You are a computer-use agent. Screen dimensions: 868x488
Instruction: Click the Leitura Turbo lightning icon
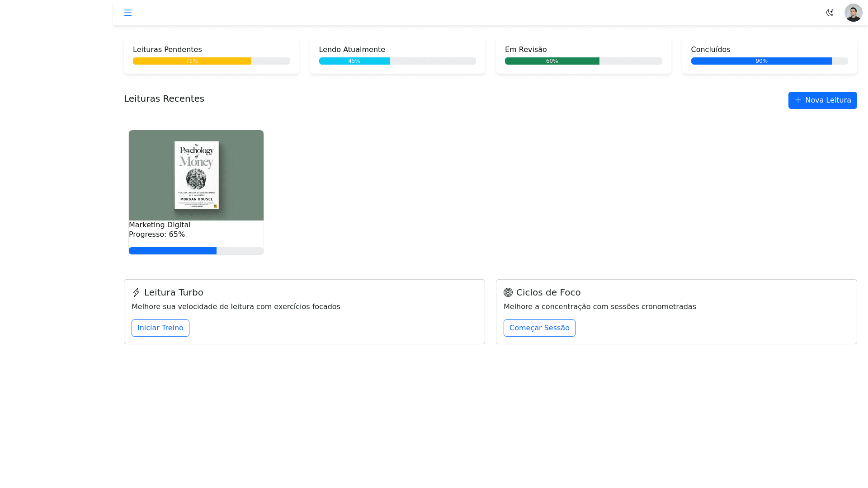click(136, 292)
